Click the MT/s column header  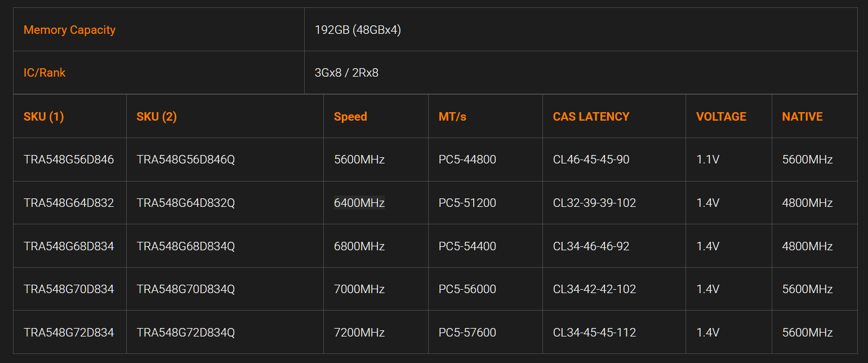click(x=452, y=117)
